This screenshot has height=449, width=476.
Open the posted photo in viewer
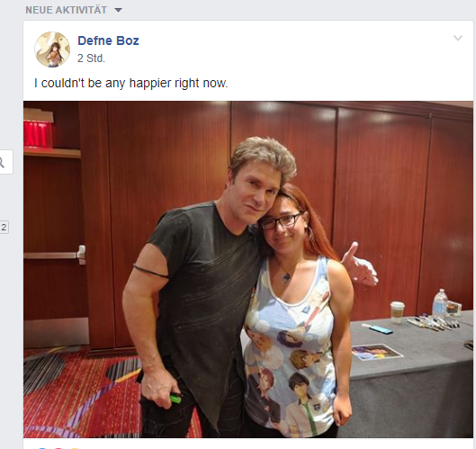[248, 269]
